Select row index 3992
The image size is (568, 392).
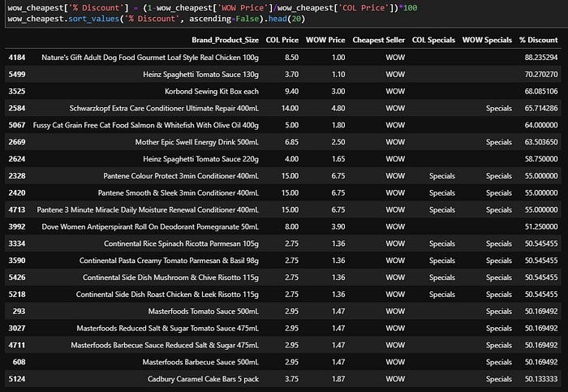17,226
